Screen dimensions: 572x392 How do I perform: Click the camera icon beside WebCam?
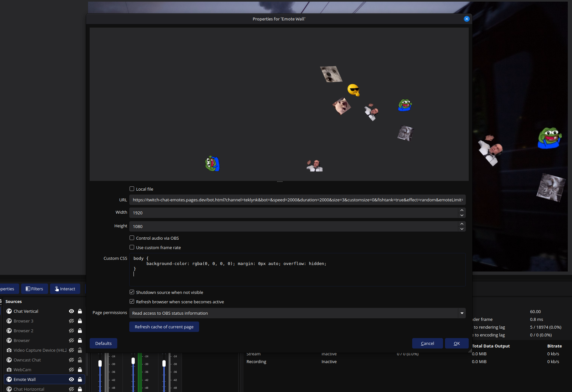pos(9,370)
